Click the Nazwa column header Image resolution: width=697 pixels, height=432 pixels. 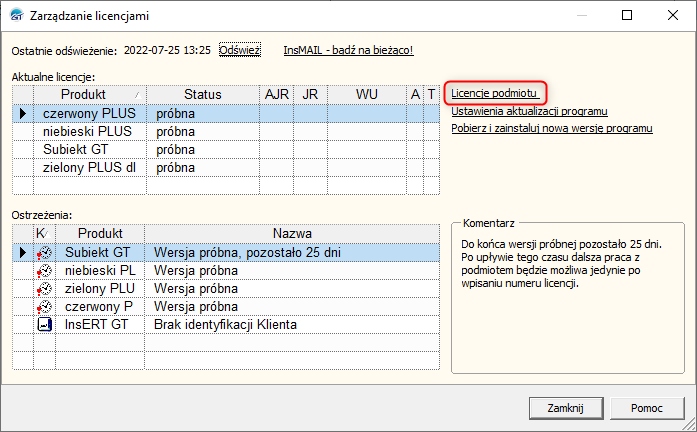pyautogui.click(x=292, y=234)
